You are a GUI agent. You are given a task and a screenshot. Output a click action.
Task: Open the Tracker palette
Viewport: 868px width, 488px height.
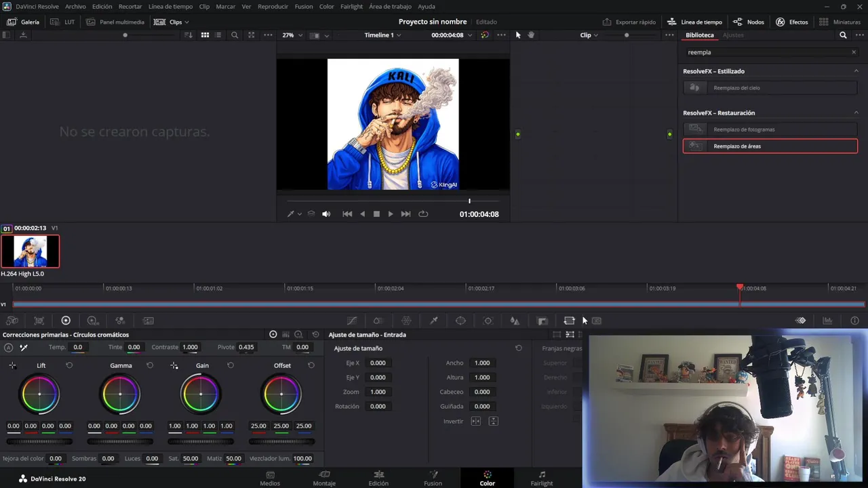pos(488,321)
